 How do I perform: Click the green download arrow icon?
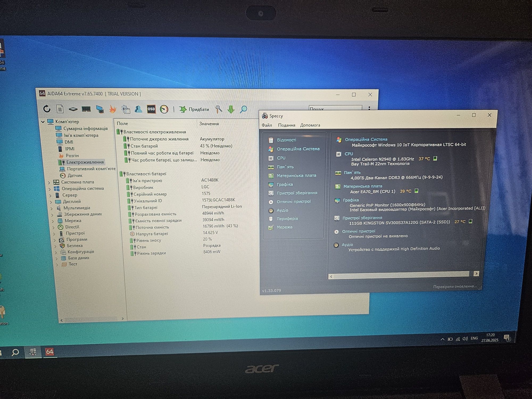point(231,109)
